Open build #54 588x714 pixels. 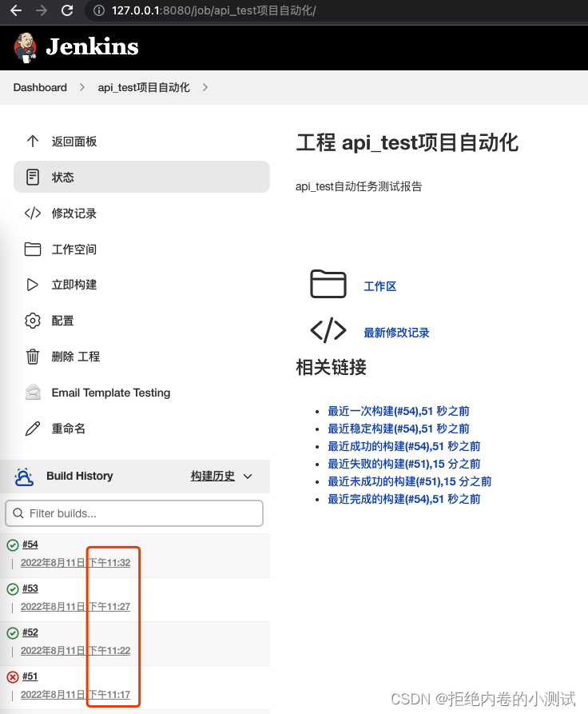(x=30, y=544)
